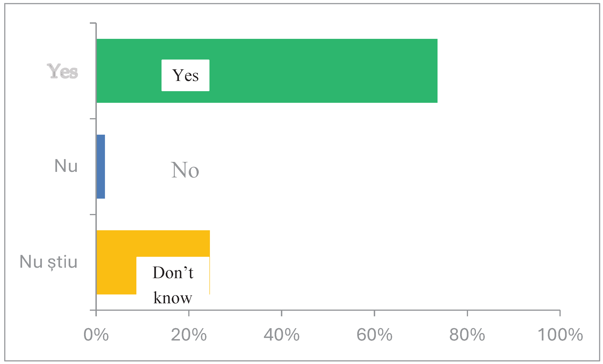Select the 60% axis label

[374, 335]
